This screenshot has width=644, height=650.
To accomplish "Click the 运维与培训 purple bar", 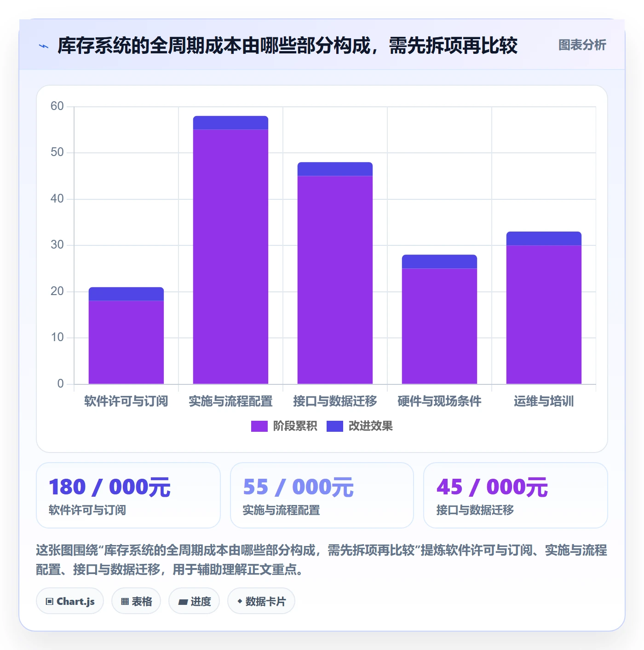I will coord(544,314).
